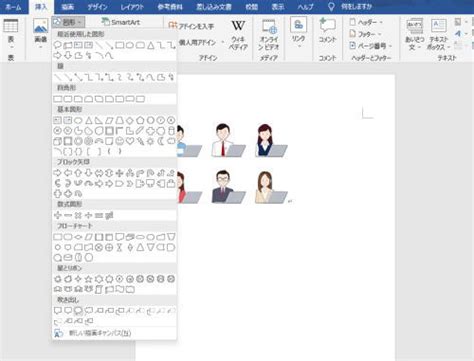Open the 表示 (View) tab

pos(278,7)
